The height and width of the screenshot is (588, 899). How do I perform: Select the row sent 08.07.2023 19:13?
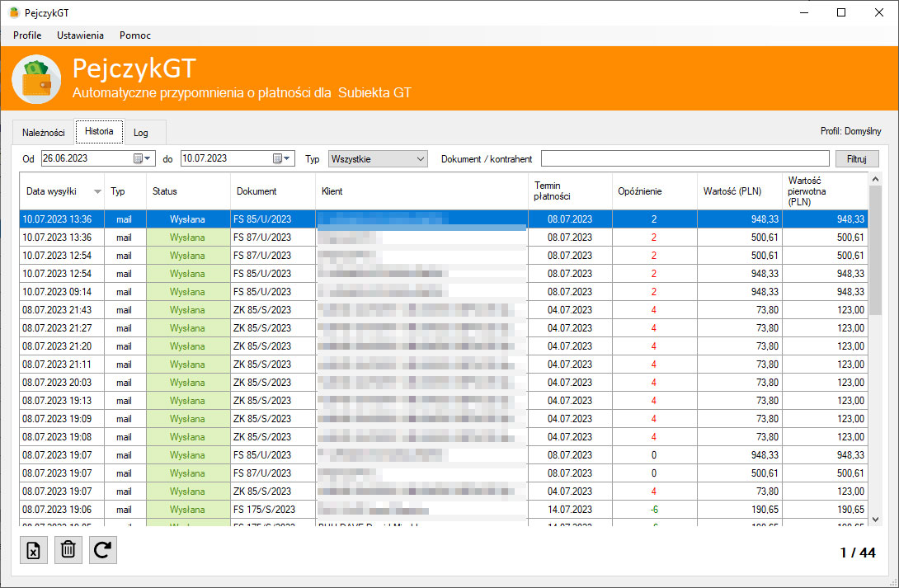coord(444,401)
